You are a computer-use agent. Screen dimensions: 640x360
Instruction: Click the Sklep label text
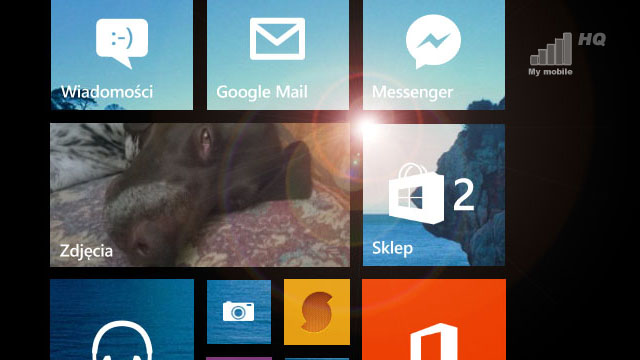[392, 248]
